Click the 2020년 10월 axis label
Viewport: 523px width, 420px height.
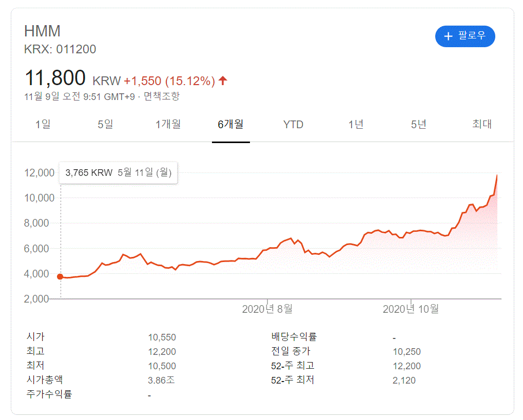(x=411, y=309)
